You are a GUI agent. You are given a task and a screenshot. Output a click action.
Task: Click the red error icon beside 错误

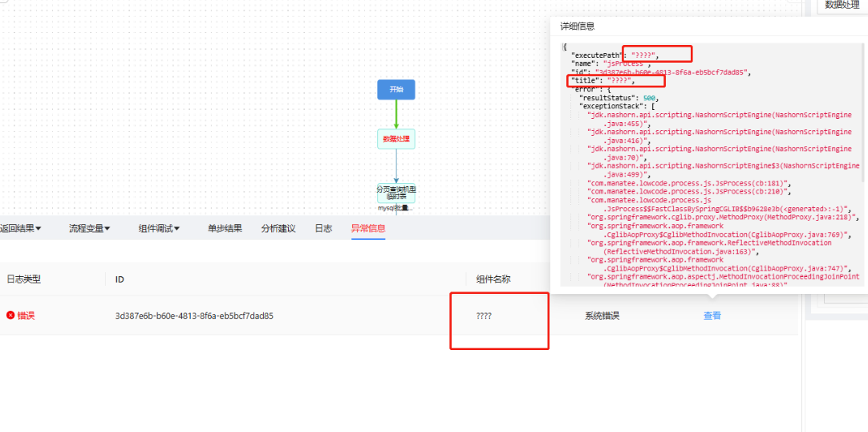tap(10, 315)
